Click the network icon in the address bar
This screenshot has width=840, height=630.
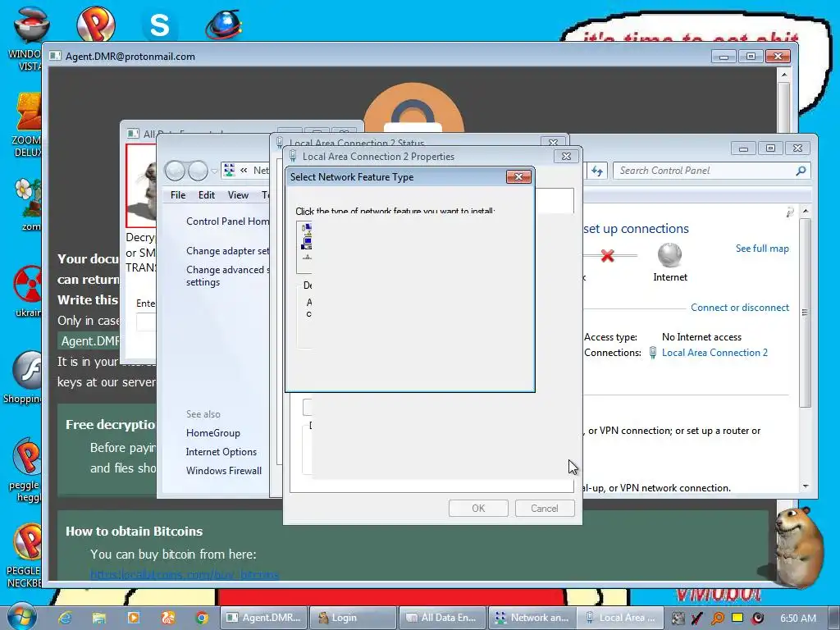pyautogui.click(x=230, y=170)
